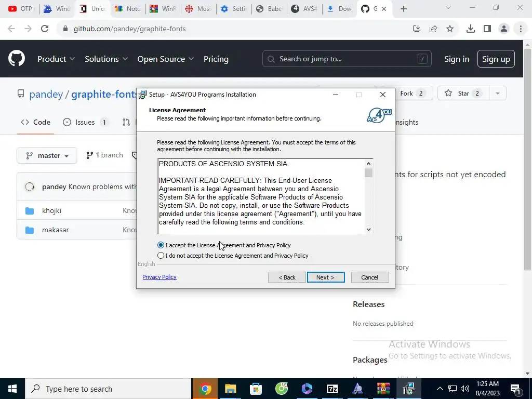Screen dimensions: 532x399
Task: Click the Chrome back arrow
Action: (11, 29)
